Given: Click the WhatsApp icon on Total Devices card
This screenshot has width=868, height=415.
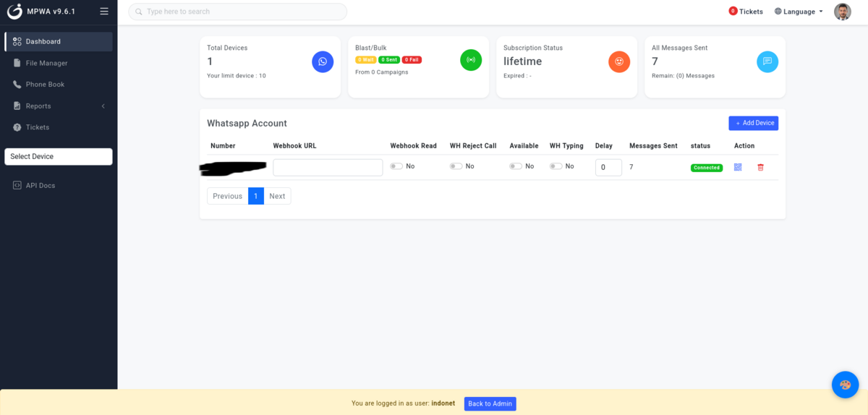Looking at the screenshot, I should click(x=323, y=61).
